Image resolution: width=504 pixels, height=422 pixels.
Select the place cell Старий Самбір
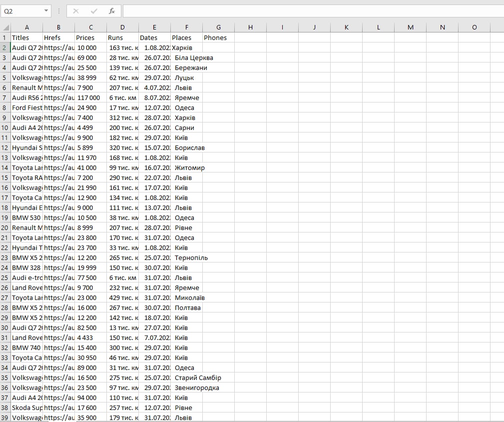[197, 377]
